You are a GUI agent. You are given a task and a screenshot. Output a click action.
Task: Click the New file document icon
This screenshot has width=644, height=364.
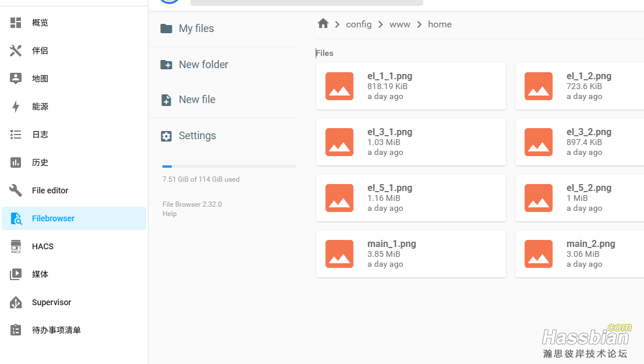click(x=167, y=100)
